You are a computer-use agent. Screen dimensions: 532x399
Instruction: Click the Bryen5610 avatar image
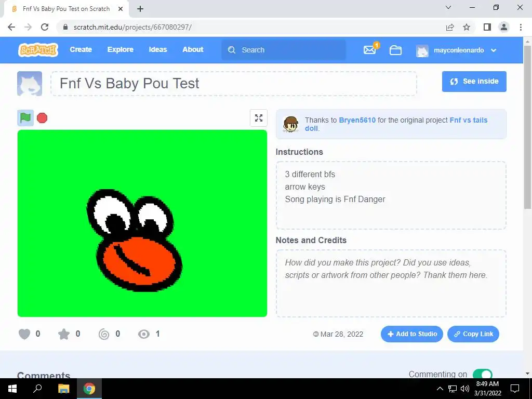tap(291, 124)
